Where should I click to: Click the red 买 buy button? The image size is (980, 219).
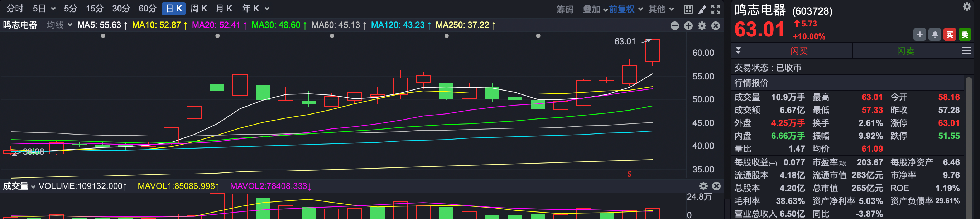950,35
